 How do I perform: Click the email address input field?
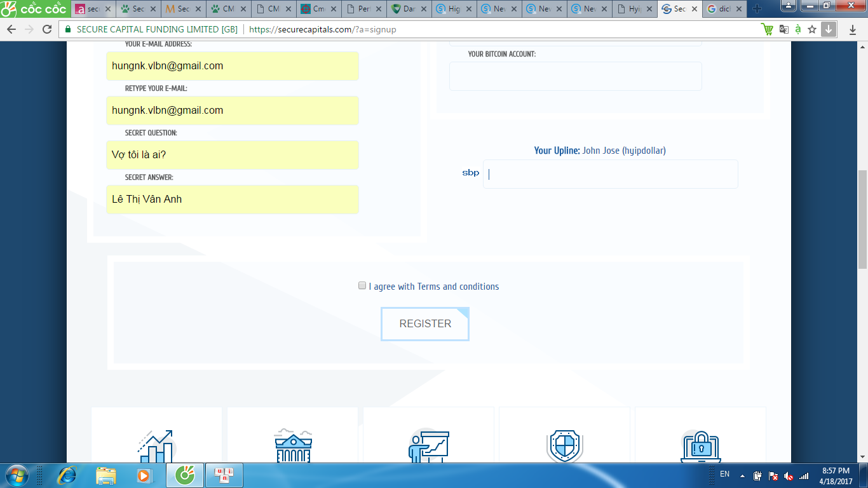233,66
